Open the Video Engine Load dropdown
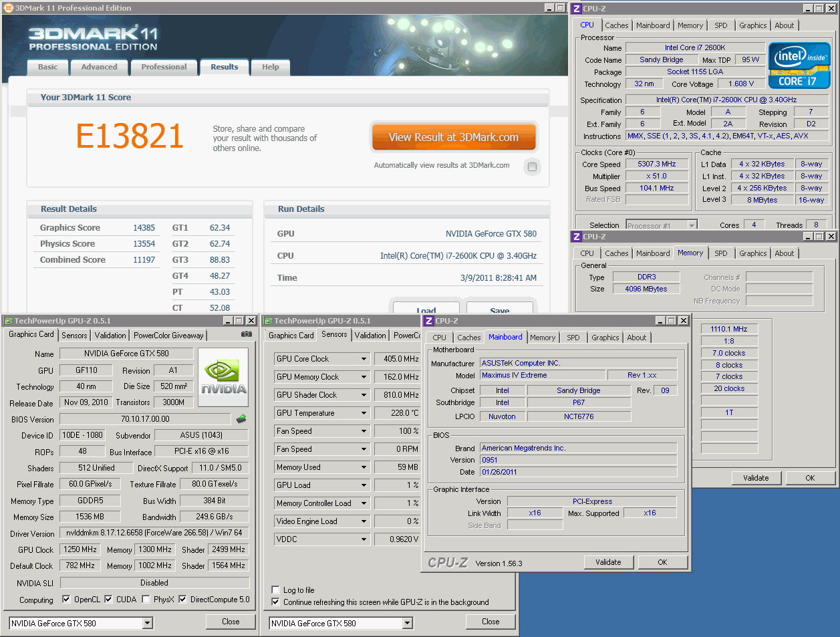 tap(364, 521)
